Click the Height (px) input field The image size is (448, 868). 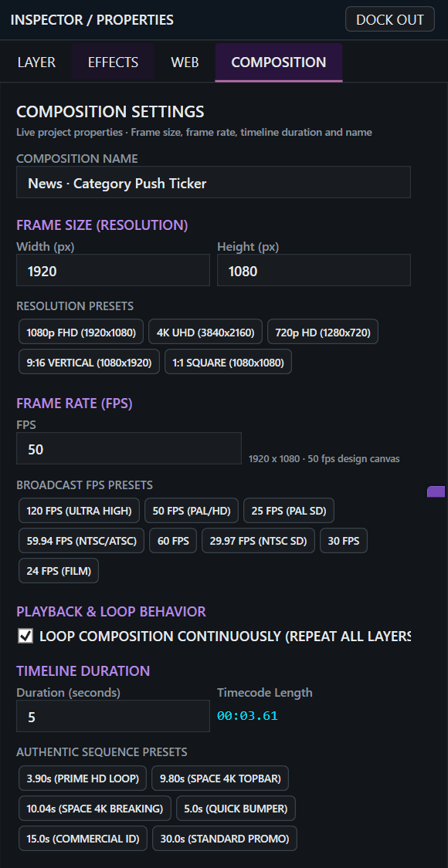point(314,270)
